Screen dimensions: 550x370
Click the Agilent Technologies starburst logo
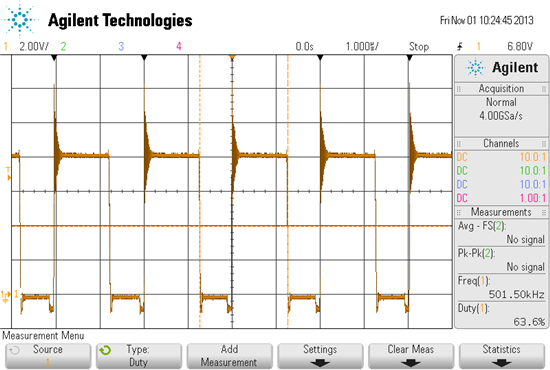pyautogui.click(x=20, y=19)
